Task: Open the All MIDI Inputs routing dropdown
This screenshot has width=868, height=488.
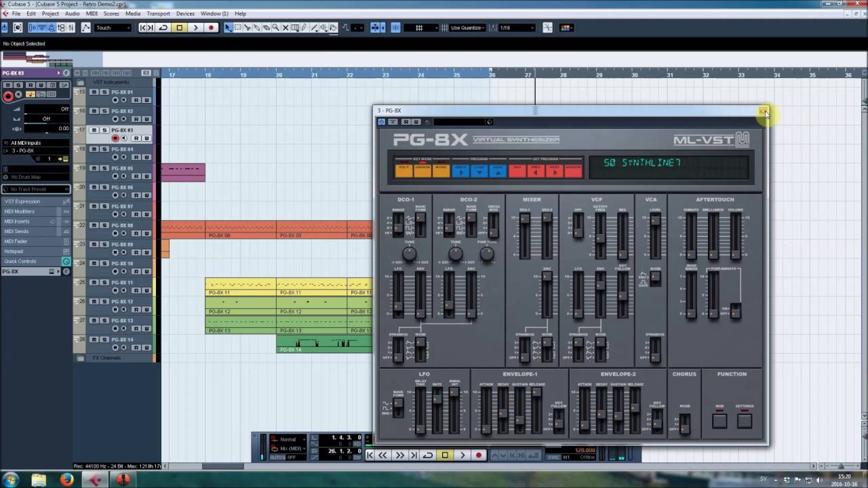Action: point(35,143)
